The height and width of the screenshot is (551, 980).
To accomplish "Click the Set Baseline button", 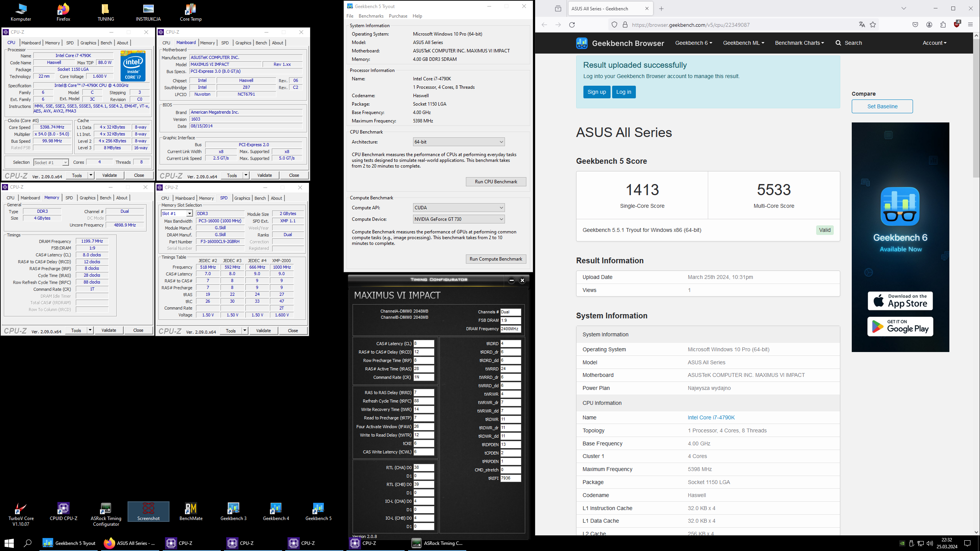I will pos(882,106).
